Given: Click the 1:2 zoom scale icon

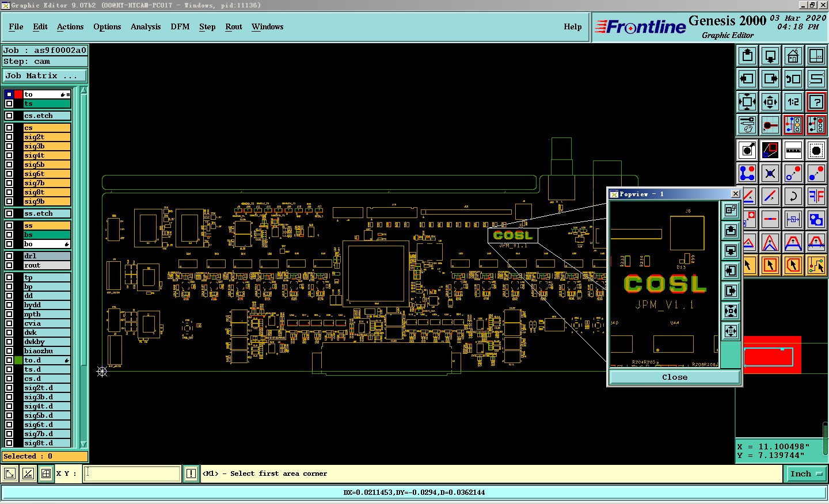Looking at the screenshot, I should click(793, 102).
